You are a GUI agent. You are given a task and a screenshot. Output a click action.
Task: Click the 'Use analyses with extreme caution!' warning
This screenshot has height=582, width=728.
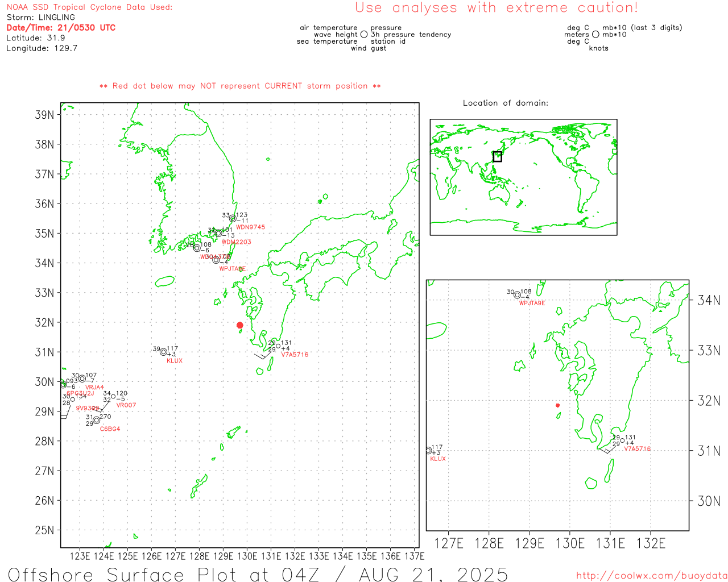point(497,8)
